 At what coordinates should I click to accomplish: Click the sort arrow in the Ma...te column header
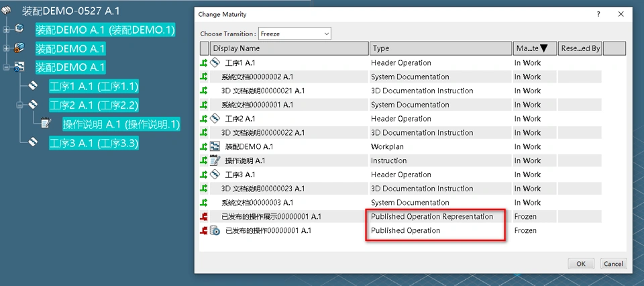(x=544, y=48)
